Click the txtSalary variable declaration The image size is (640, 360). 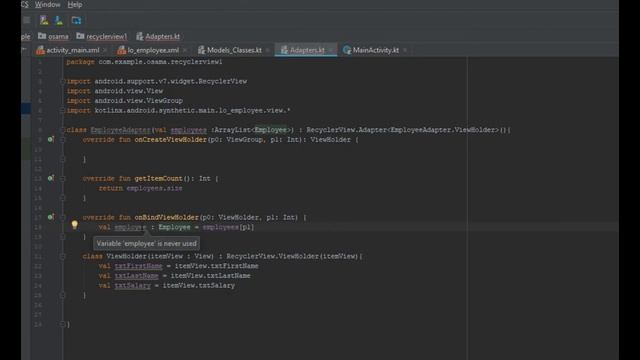point(133,285)
